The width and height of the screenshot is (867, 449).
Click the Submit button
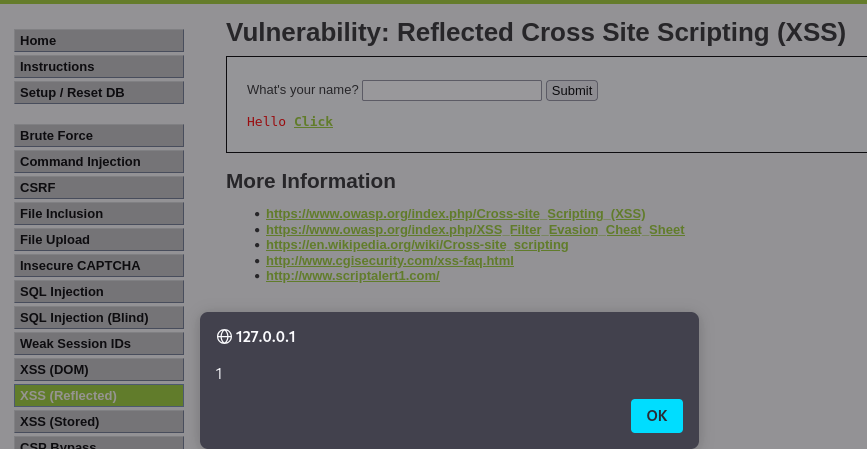572,90
